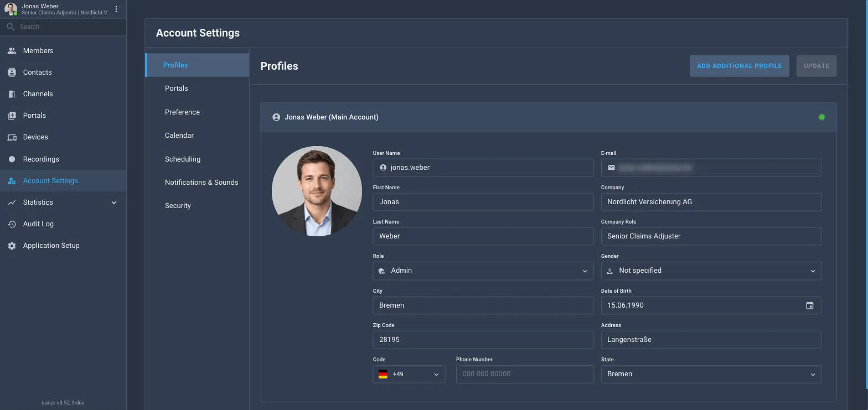Click the Jonas Weber (Main Account) header
This screenshot has height=410, width=868.
[549, 117]
